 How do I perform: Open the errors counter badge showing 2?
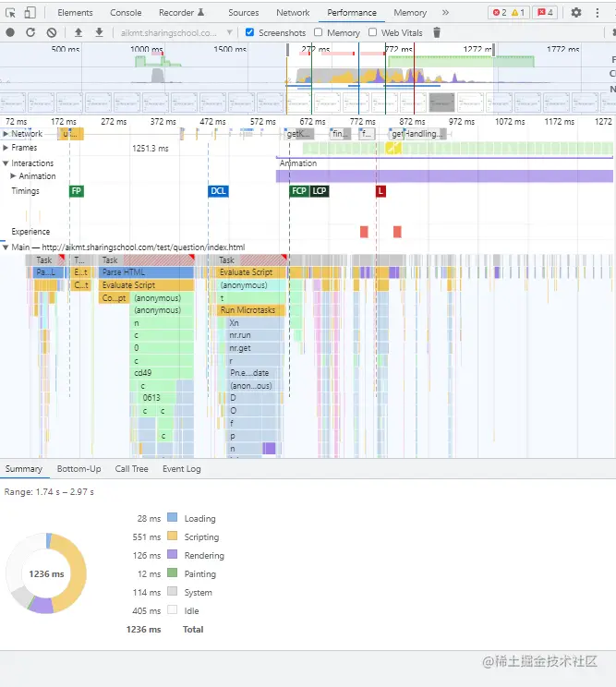(x=500, y=13)
